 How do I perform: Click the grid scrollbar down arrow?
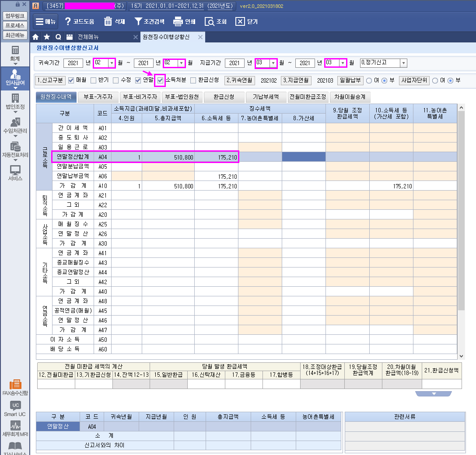[461, 356]
